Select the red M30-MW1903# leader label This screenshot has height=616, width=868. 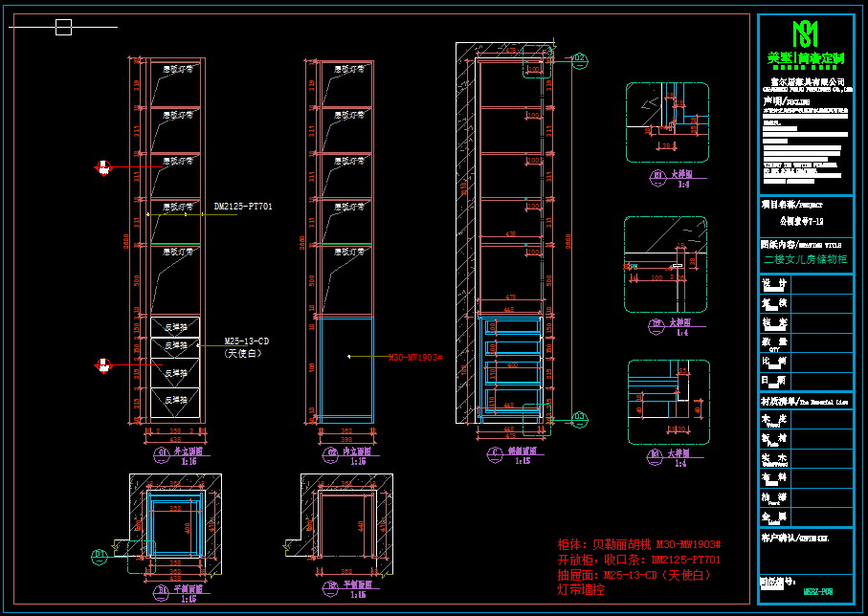tap(413, 357)
